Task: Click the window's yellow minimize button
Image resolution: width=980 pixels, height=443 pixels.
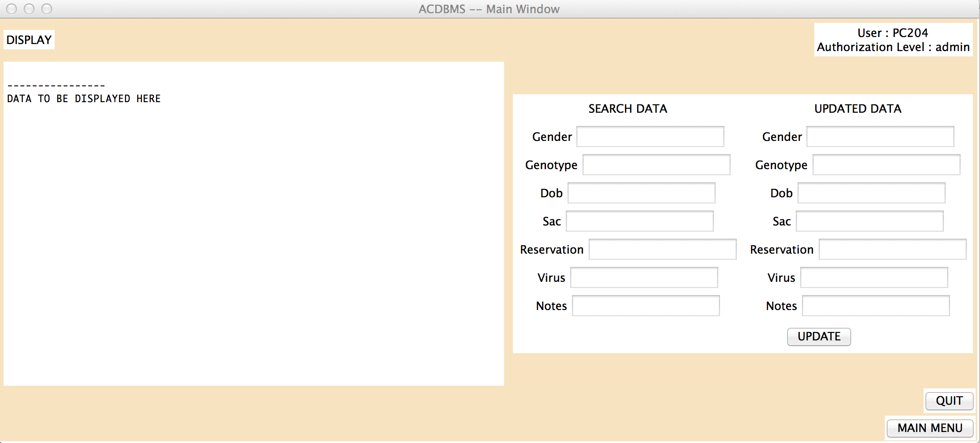Action: (x=29, y=9)
